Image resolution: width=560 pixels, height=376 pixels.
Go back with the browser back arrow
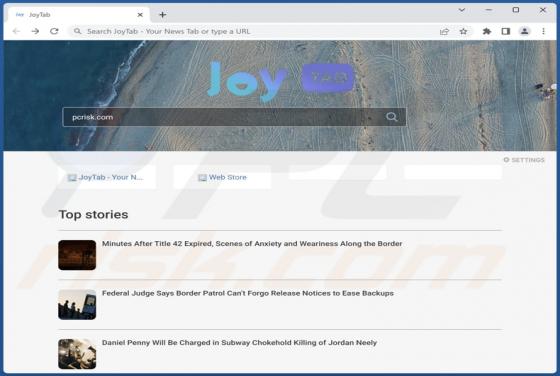click(x=16, y=31)
